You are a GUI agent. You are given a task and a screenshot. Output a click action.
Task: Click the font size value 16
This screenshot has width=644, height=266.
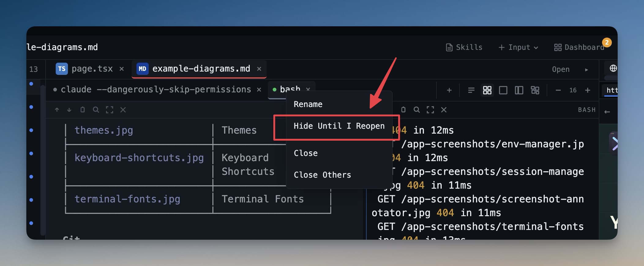pos(573,90)
